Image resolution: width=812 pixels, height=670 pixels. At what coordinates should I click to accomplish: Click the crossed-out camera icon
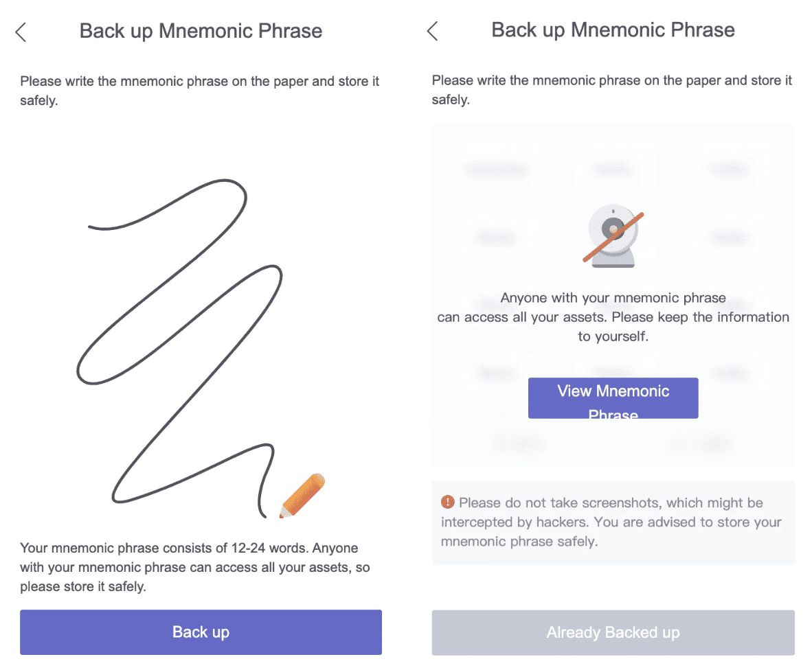[x=613, y=237]
